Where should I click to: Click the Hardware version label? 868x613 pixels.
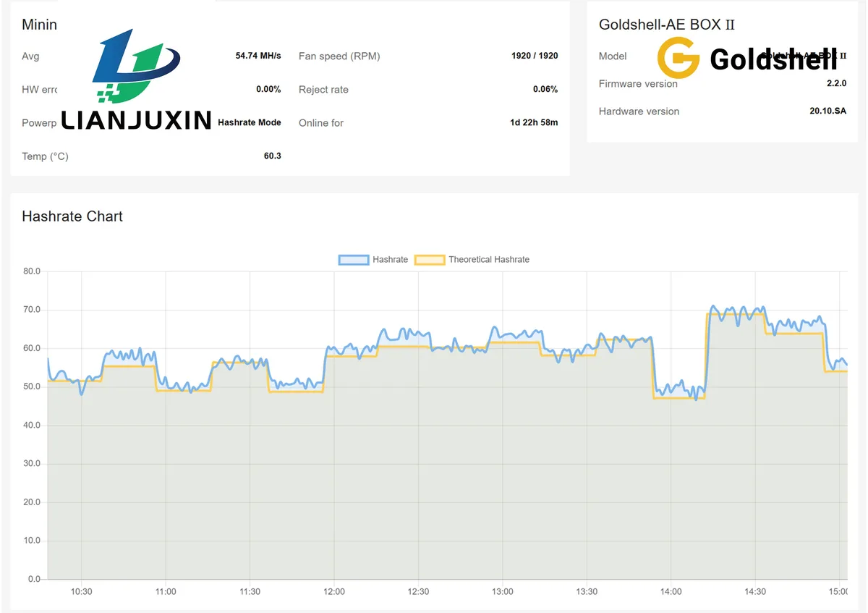pos(639,111)
